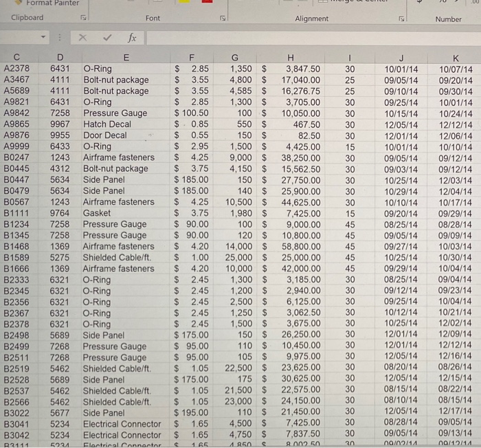Click the Gasket description cell
Screen dimensions: 481x448
pos(126,213)
